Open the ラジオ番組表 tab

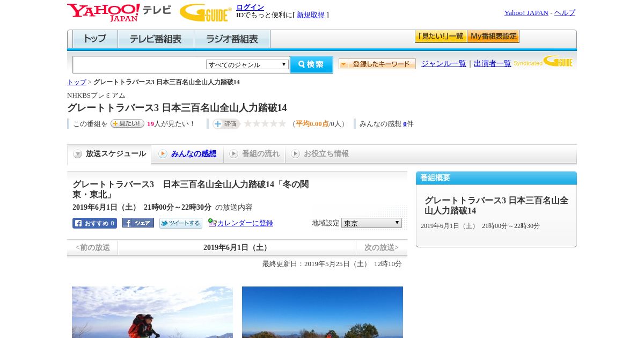coord(232,39)
